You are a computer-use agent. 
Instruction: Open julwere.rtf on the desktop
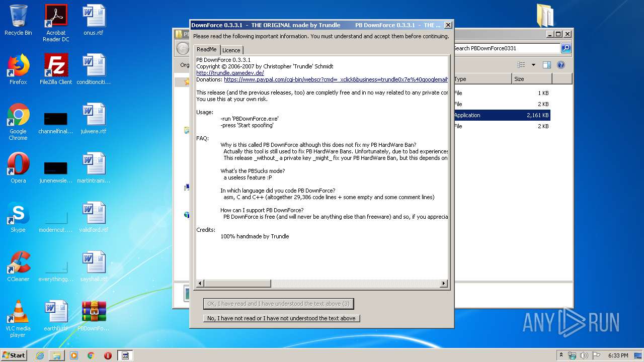point(94,119)
